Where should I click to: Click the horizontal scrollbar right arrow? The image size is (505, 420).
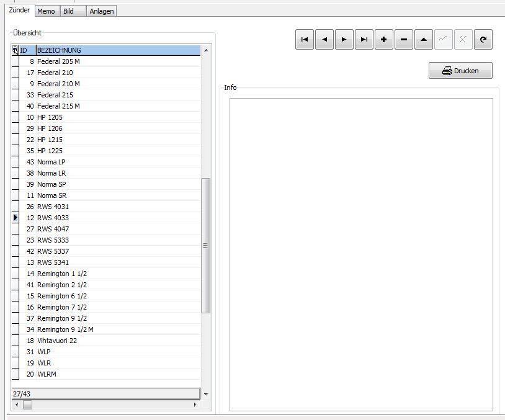195,404
